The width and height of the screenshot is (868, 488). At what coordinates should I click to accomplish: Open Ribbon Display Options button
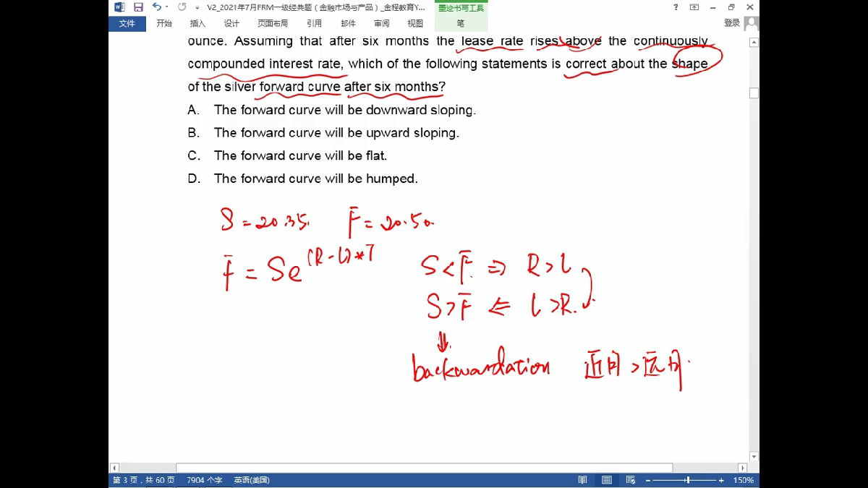pyautogui.click(x=694, y=7)
